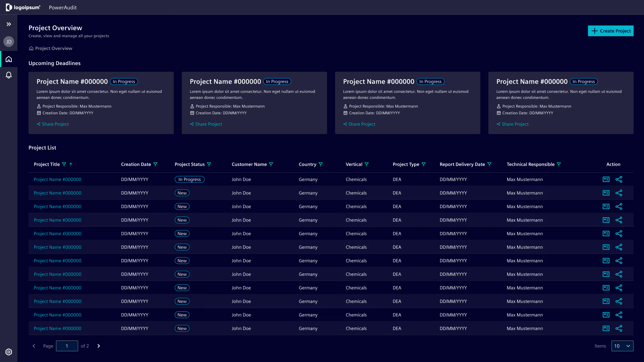Click share icon in last table row
Screen dimensions: 644x362
pos(619,328)
